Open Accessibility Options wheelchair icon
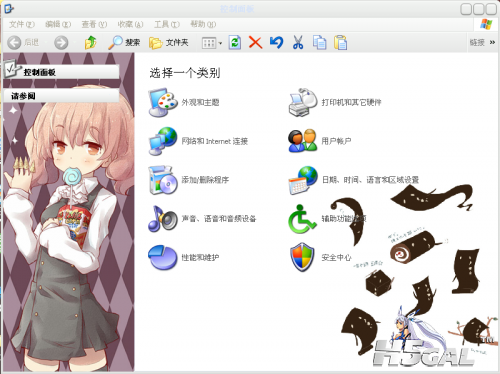This screenshot has height=374, width=500. point(302,219)
